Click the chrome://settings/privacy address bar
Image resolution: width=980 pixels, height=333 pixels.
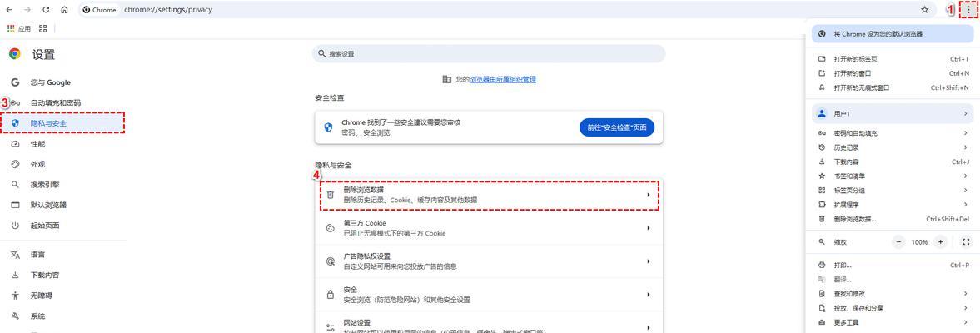click(508, 10)
